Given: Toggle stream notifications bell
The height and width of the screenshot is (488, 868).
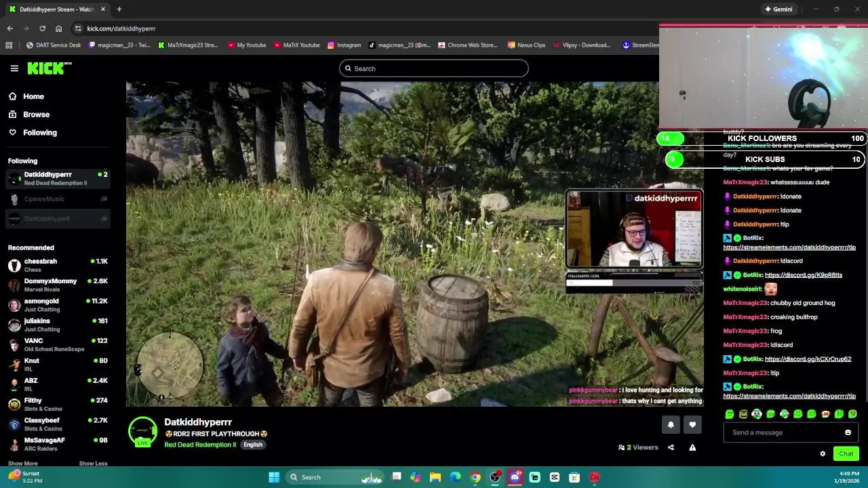Looking at the screenshot, I should (x=671, y=425).
